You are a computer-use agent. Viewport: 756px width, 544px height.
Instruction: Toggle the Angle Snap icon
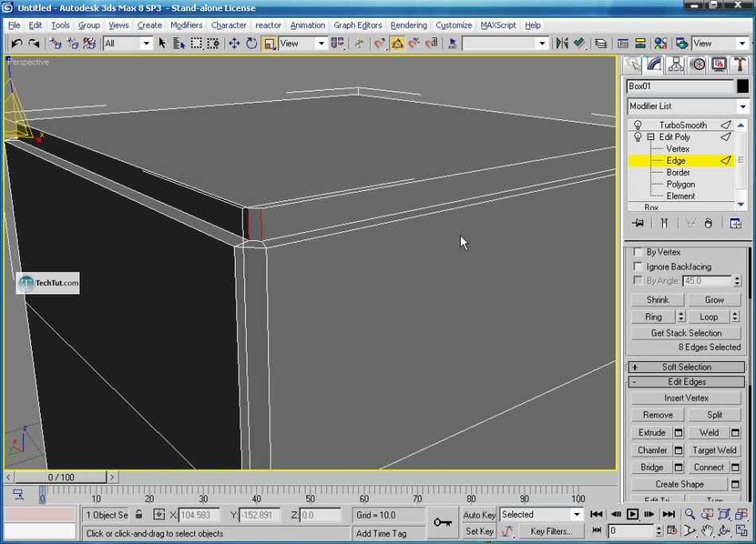[397, 44]
